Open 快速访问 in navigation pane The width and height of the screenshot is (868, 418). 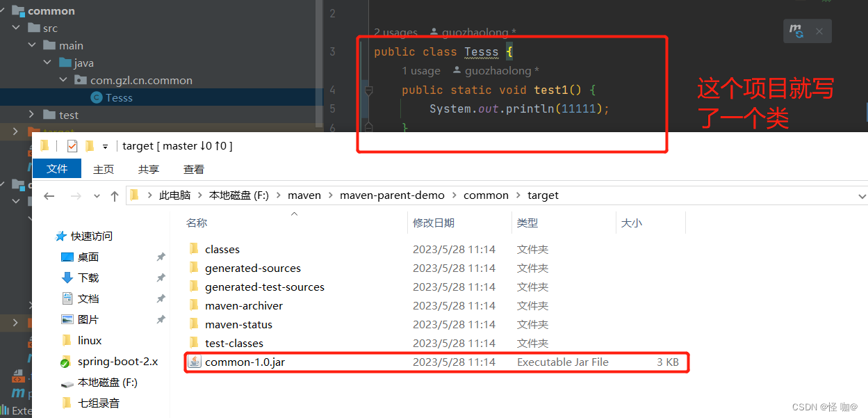click(x=91, y=236)
